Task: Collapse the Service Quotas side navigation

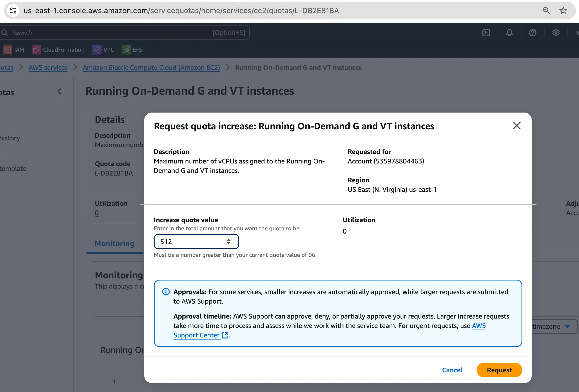Action: pos(59,92)
